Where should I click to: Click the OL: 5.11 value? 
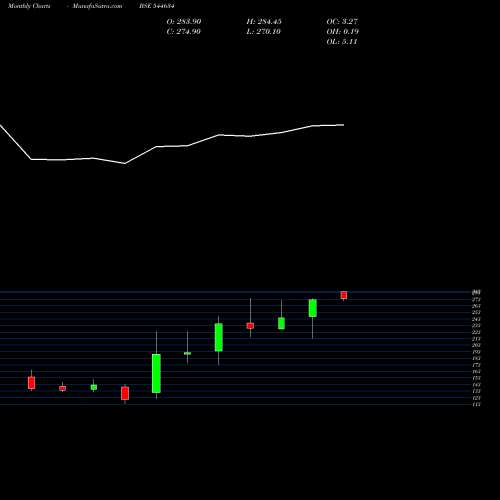click(342, 41)
